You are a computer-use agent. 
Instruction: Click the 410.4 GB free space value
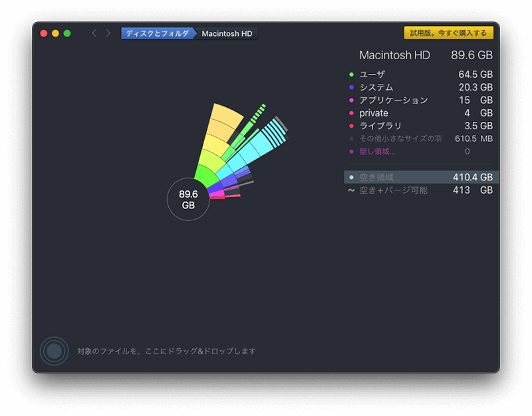(473, 177)
